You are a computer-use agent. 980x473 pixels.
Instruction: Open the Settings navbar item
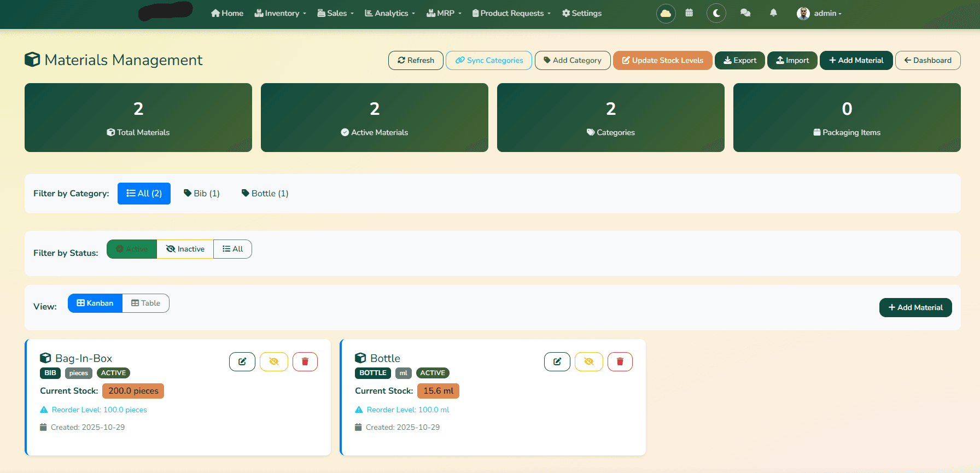point(582,13)
